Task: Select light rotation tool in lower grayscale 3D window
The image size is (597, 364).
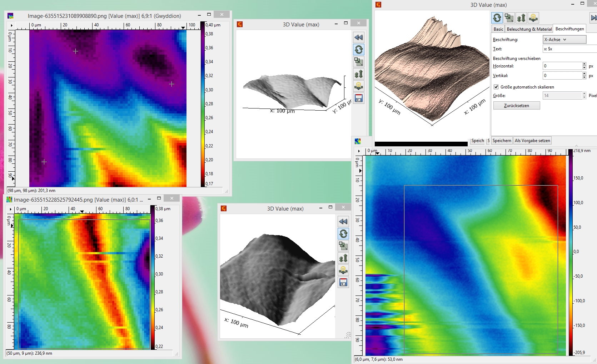Action: 343,270
